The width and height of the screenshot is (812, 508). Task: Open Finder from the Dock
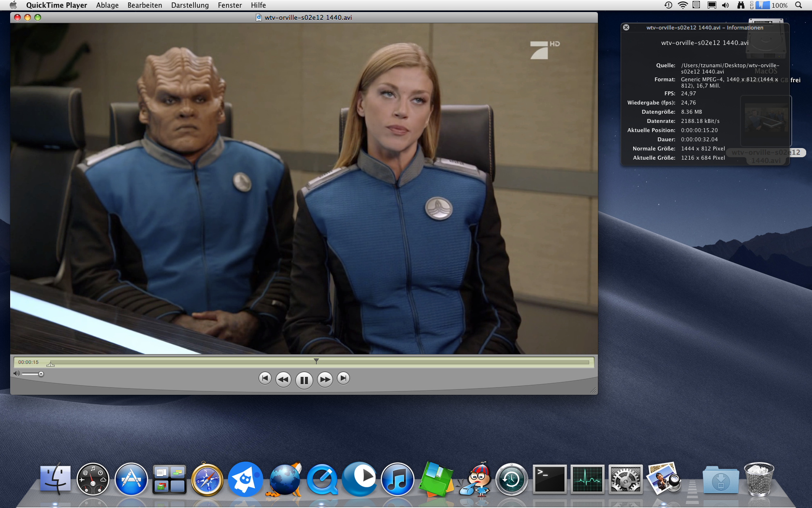pyautogui.click(x=55, y=479)
